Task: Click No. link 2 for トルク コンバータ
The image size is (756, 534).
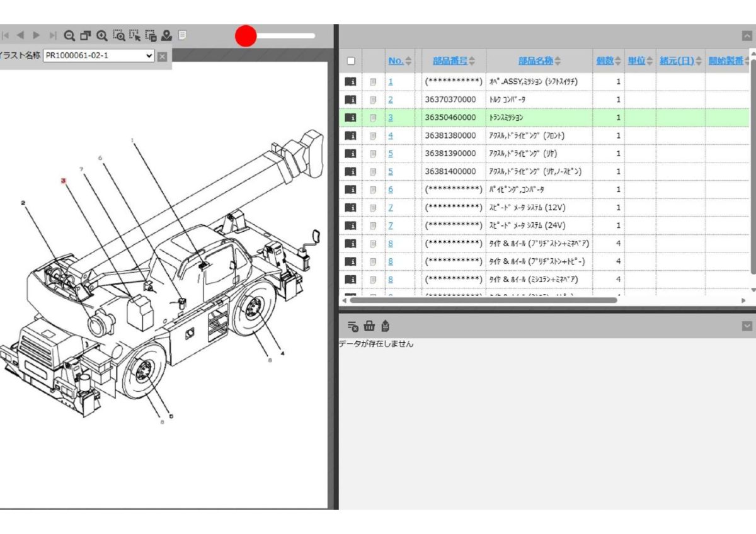Action: click(x=391, y=99)
